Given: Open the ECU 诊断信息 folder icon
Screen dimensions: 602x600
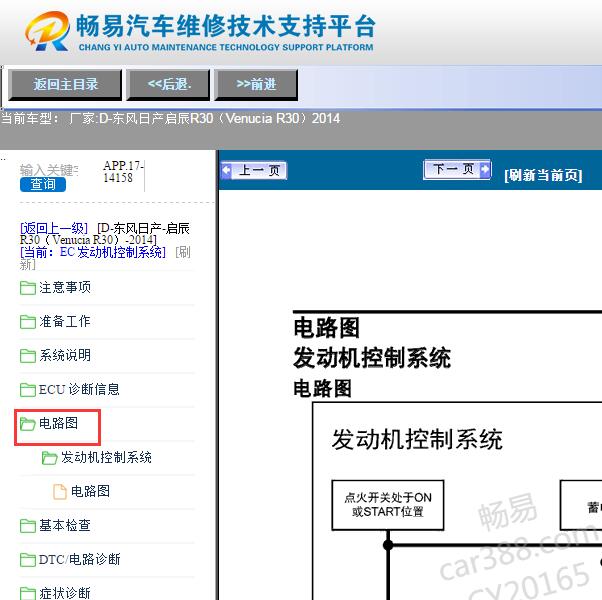Looking at the screenshot, I should coord(28,390).
